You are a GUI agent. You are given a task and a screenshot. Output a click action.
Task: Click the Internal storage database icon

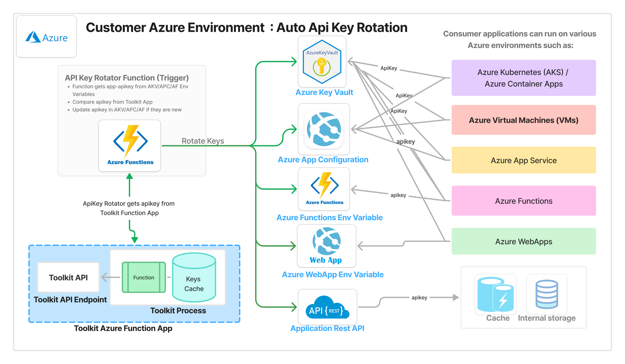click(x=547, y=294)
